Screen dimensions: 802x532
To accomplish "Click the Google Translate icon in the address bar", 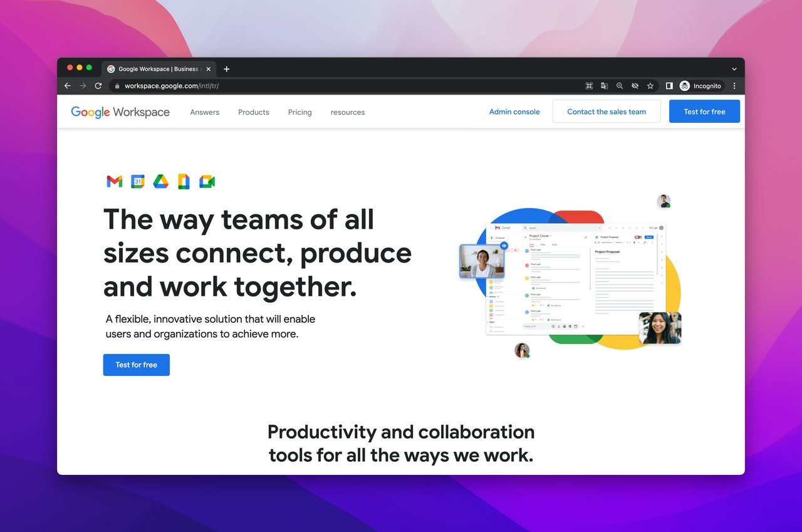I will (x=605, y=86).
